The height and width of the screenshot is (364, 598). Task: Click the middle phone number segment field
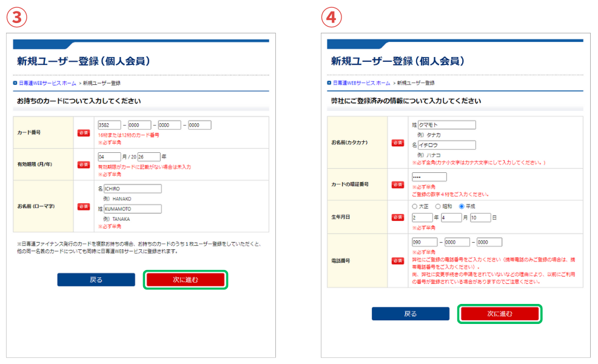point(457,242)
